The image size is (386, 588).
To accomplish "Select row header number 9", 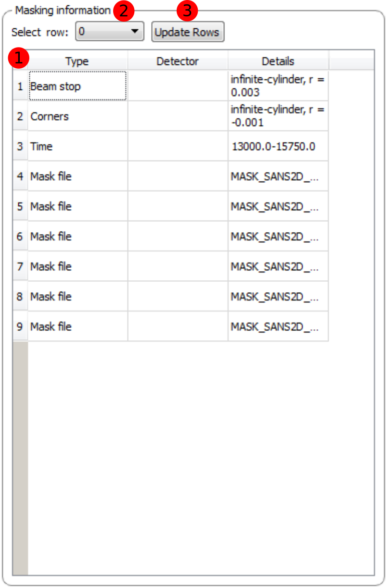I will pos(20,326).
